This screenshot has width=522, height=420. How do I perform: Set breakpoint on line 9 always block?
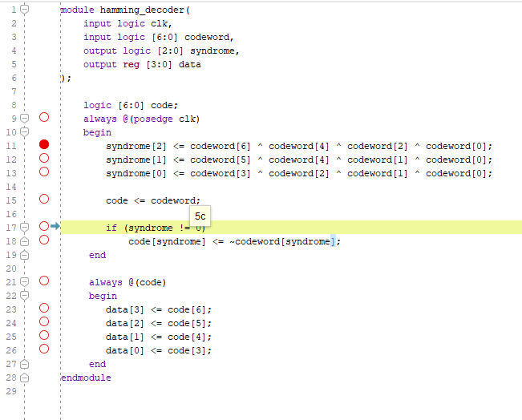pyautogui.click(x=44, y=117)
